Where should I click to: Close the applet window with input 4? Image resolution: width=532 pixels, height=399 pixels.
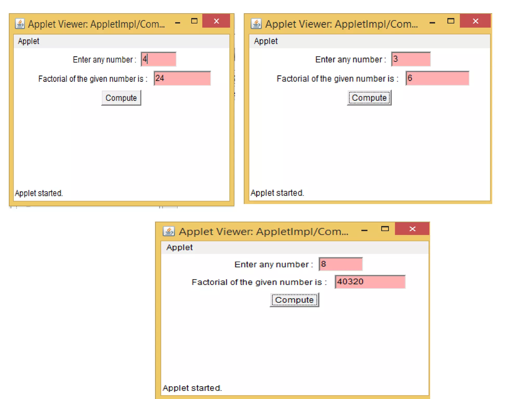pyautogui.click(x=216, y=21)
